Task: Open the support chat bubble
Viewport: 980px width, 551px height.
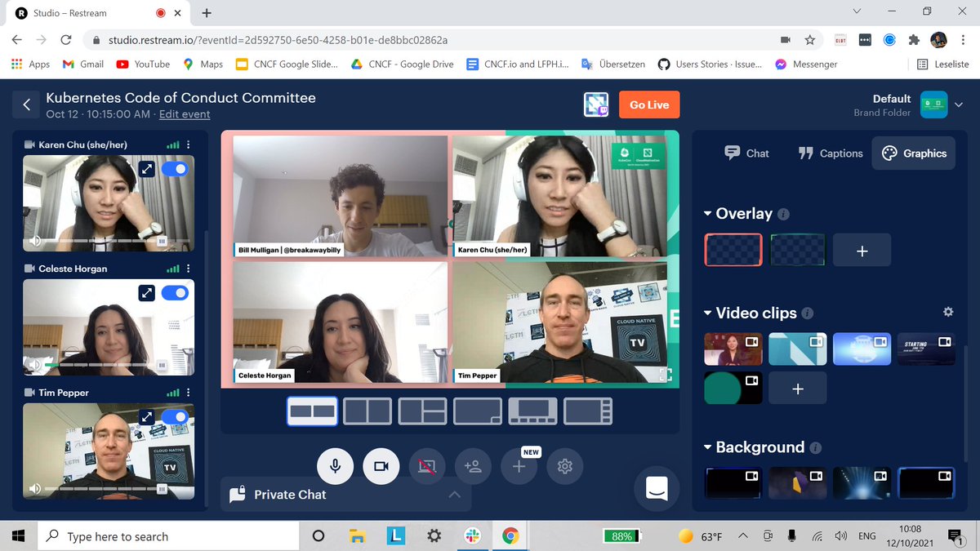Action: click(x=657, y=488)
